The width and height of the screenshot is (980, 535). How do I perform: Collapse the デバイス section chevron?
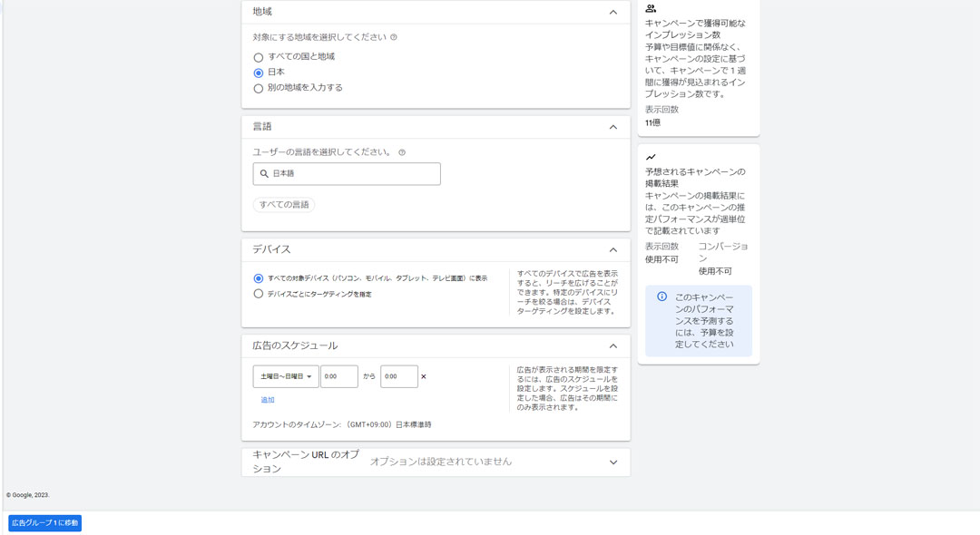(x=613, y=250)
